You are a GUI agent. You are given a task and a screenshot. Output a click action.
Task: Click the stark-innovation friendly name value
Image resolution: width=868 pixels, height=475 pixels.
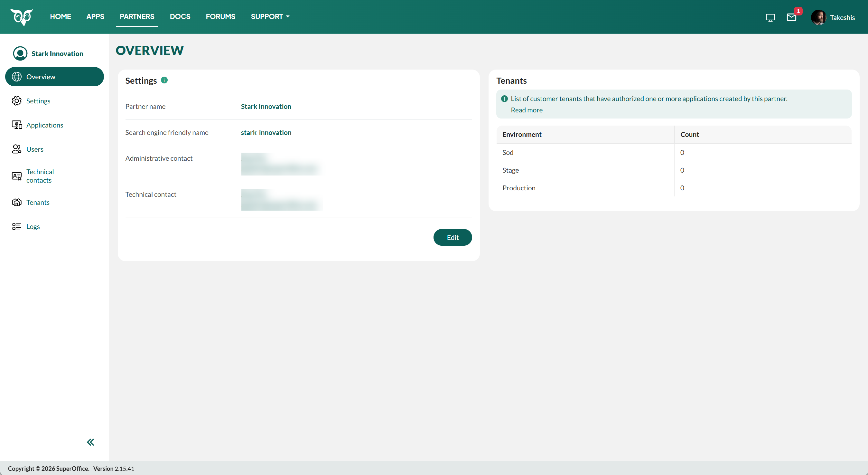pos(266,132)
